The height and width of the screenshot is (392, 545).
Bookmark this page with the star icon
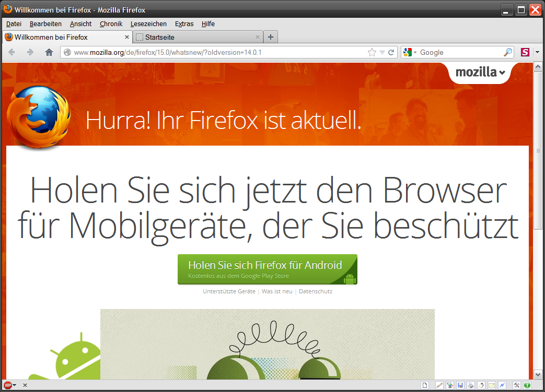coord(372,52)
